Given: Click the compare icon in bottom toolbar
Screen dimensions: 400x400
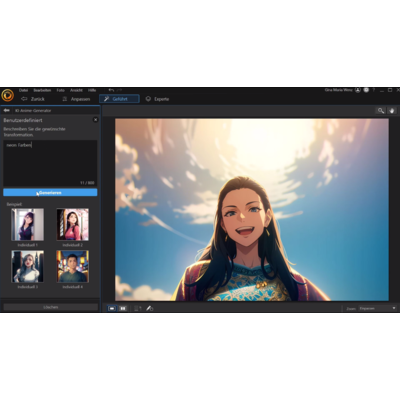Looking at the screenshot, I should coord(137,308).
